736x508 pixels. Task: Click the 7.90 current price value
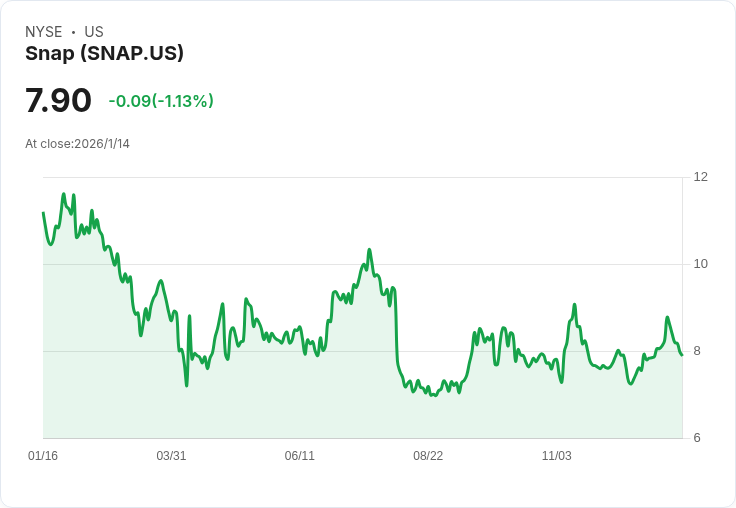click(58, 101)
